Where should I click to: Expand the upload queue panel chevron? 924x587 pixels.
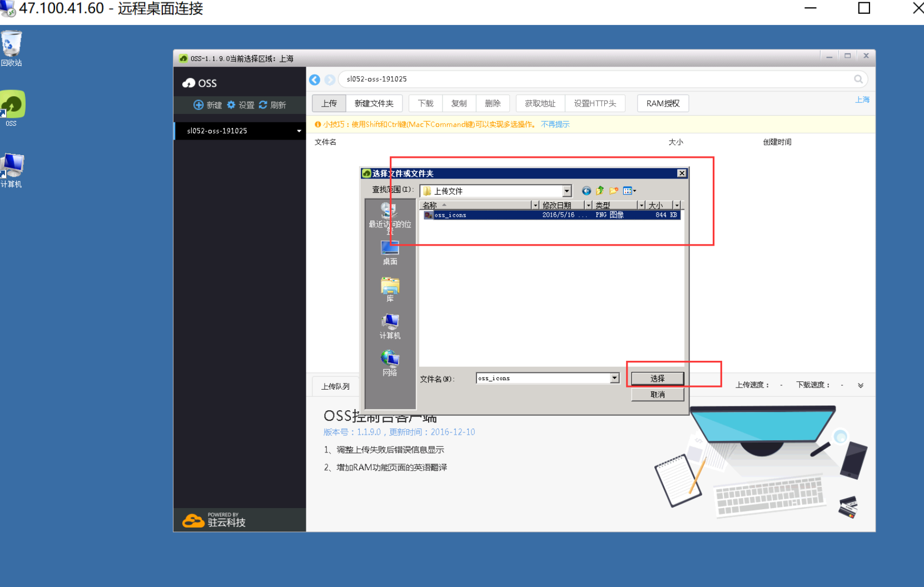pos(861,385)
